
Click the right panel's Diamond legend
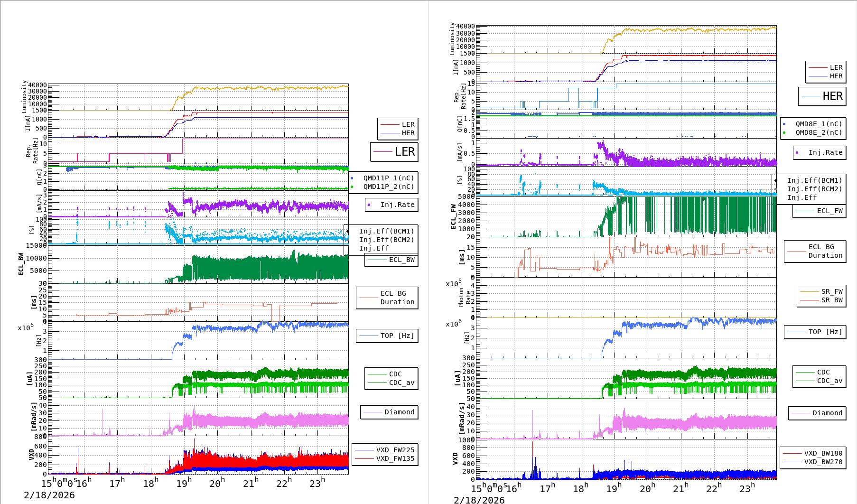[817, 413]
